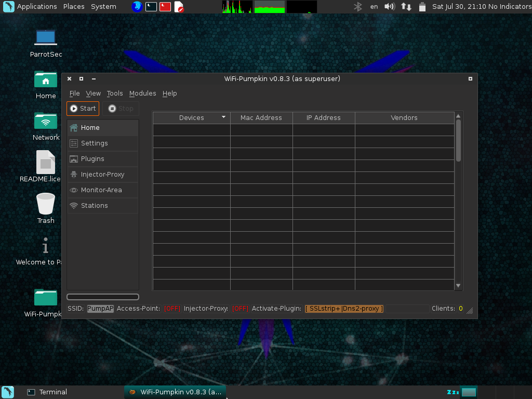Switch to the Settings sidebar tab
This screenshot has width=532, height=399.
point(103,143)
